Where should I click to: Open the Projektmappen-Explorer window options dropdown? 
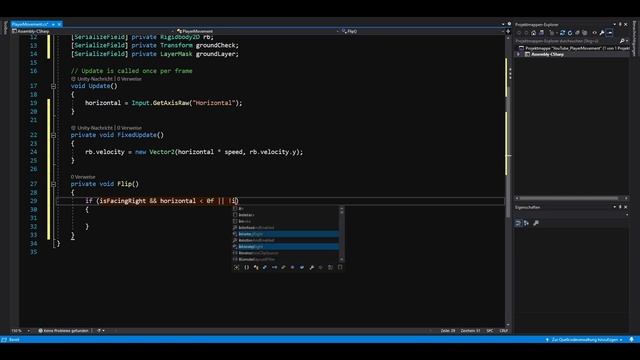coord(615,24)
